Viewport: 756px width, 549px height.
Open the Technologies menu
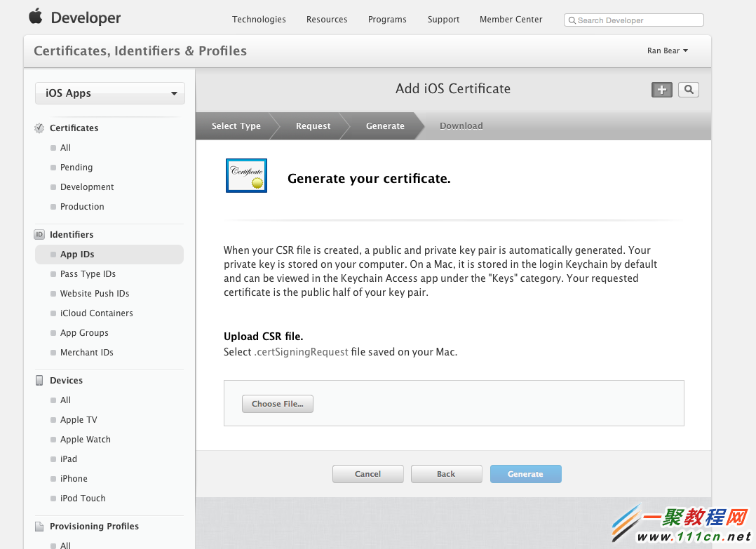259,20
